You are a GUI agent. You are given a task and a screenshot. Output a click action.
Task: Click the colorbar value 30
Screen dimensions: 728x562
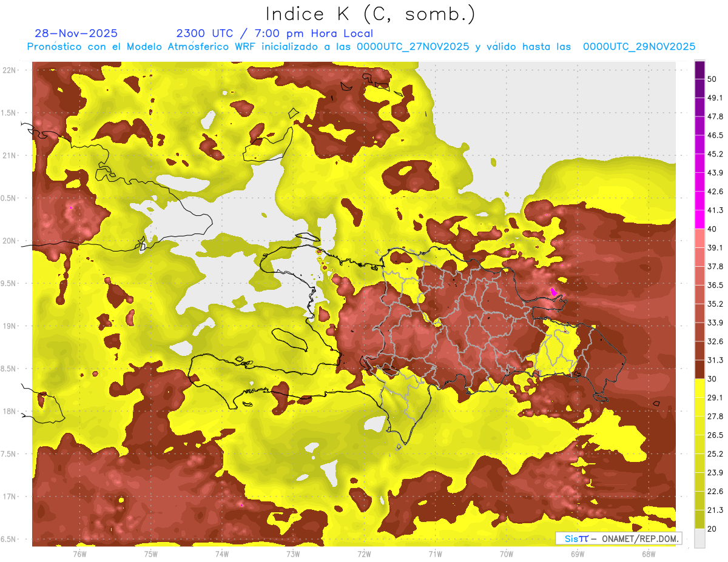point(712,380)
